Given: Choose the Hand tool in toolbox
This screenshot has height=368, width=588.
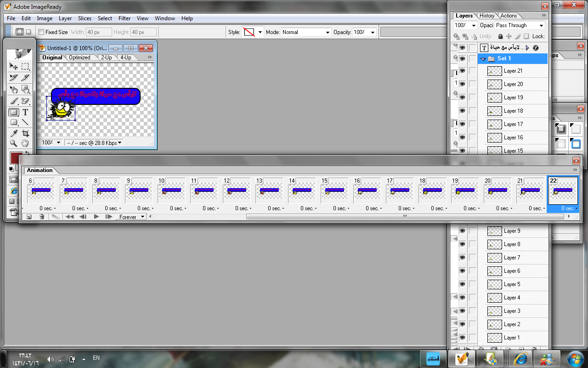Looking at the screenshot, I should point(25,144).
